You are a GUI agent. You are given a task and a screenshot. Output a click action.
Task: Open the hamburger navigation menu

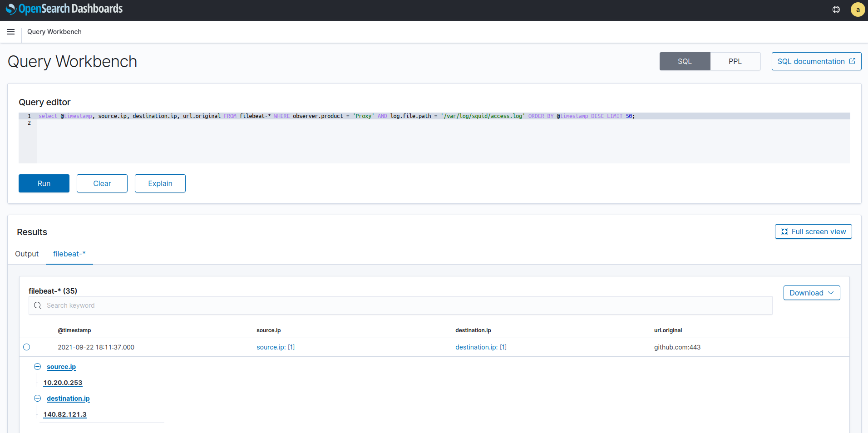pyautogui.click(x=11, y=32)
